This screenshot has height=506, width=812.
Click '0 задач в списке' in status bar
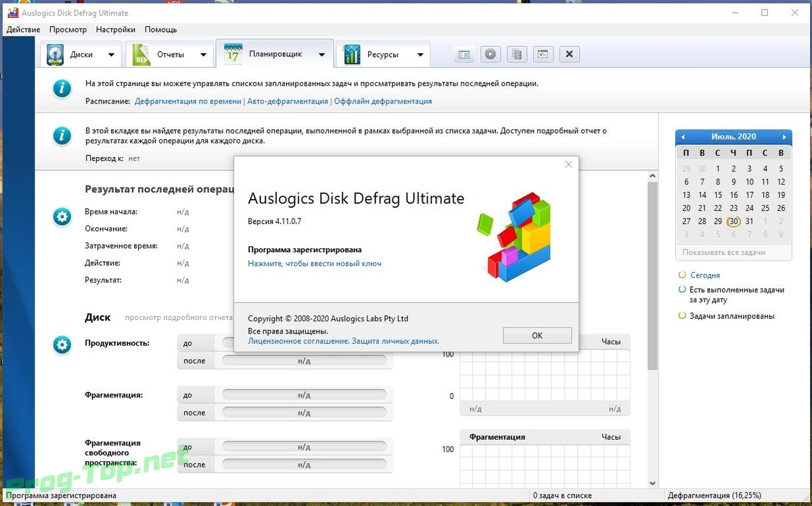[563, 496]
